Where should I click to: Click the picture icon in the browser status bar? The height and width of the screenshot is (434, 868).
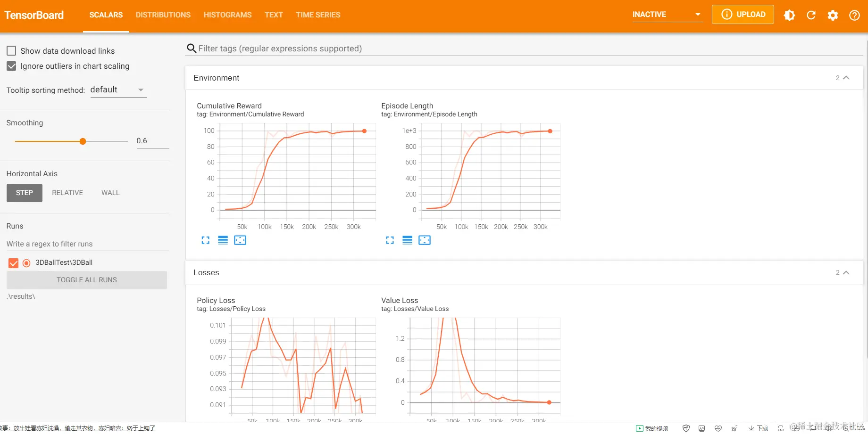click(702, 428)
